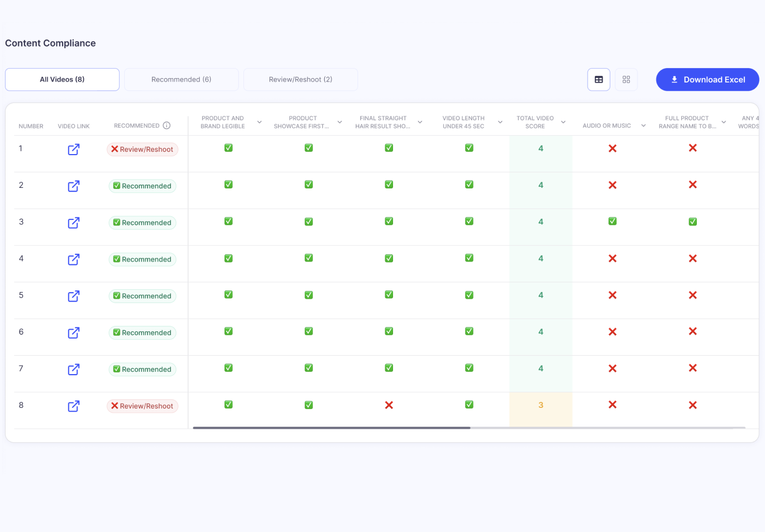Click the Download Excel button
This screenshot has height=532, width=765.
pos(707,80)
